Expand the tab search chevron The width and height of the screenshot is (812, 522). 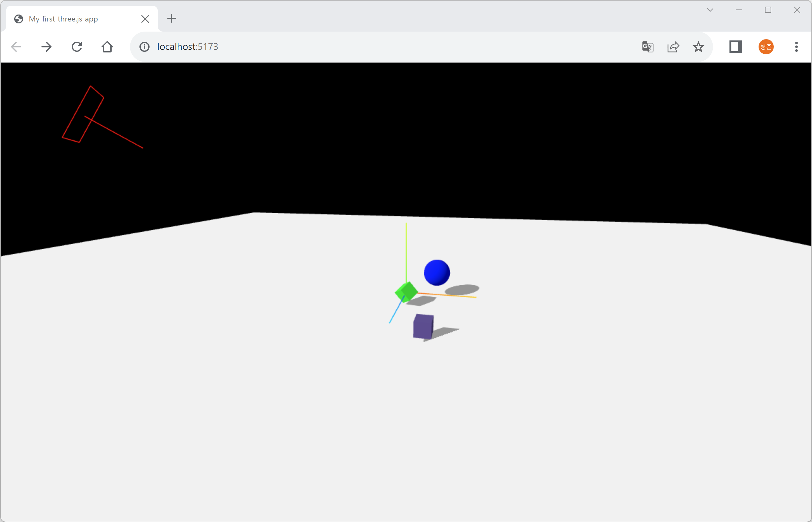pyautogui.click(x=710, y=10)
